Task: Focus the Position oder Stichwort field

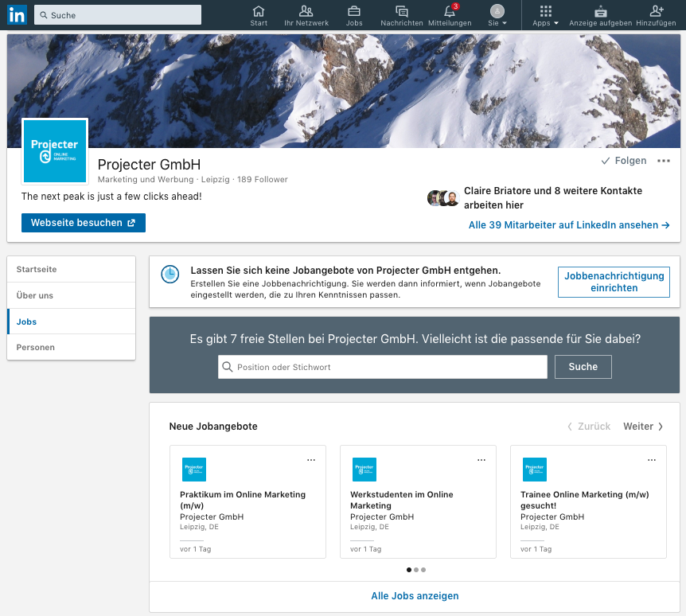Action: [x=382, y=367]
